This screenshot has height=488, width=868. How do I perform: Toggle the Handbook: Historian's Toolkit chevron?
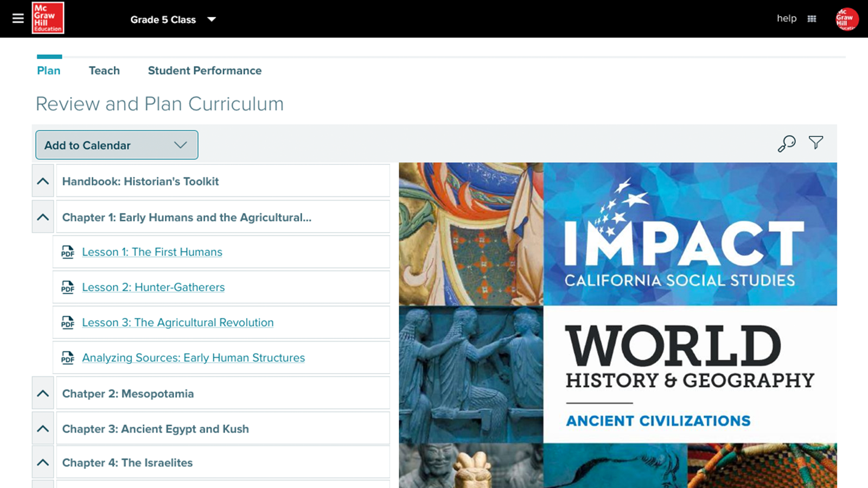[43, 181]
